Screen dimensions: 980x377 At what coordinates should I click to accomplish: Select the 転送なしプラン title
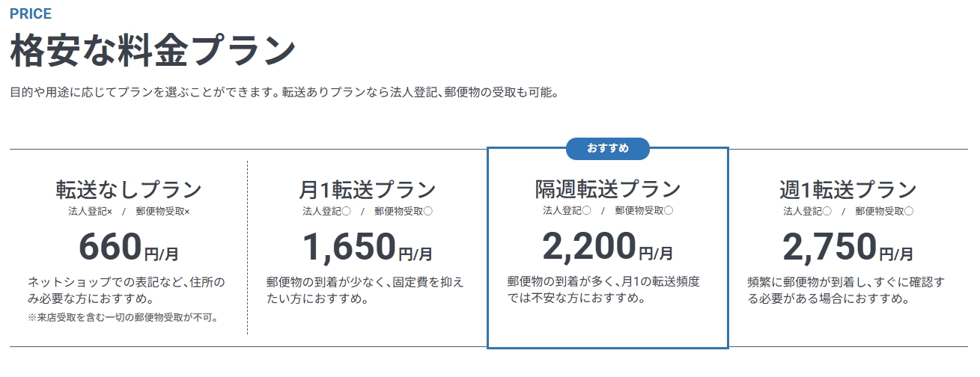129,189
